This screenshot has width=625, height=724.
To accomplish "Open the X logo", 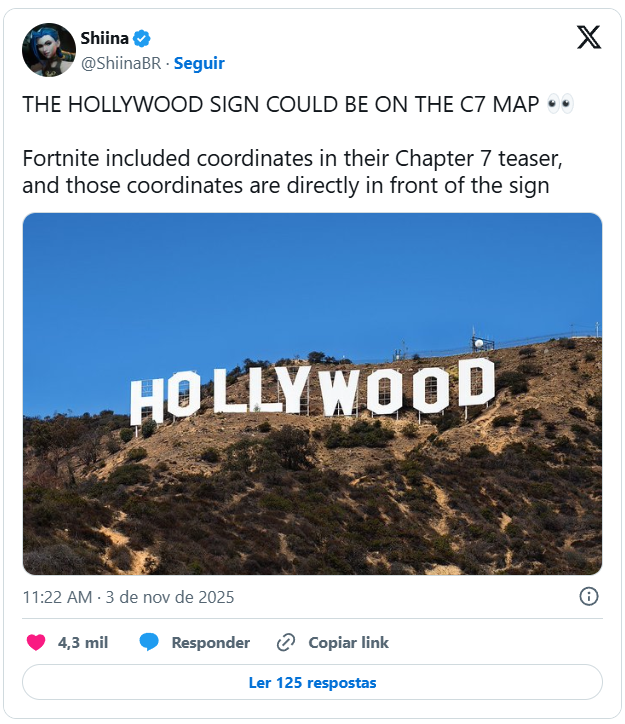I will coord(589,38).
